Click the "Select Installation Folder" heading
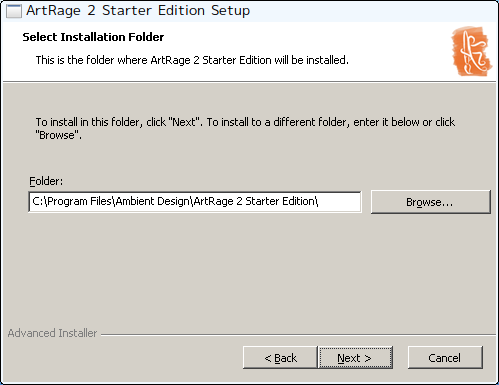The height and width of the screenshot is (385, 499). (x=93, y=37)
